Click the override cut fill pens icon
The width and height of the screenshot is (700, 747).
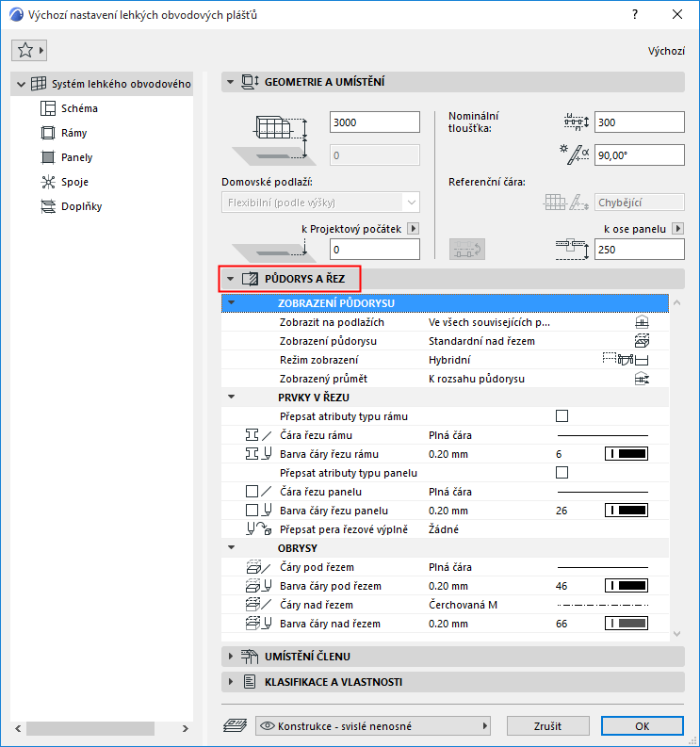click(259, 528)
